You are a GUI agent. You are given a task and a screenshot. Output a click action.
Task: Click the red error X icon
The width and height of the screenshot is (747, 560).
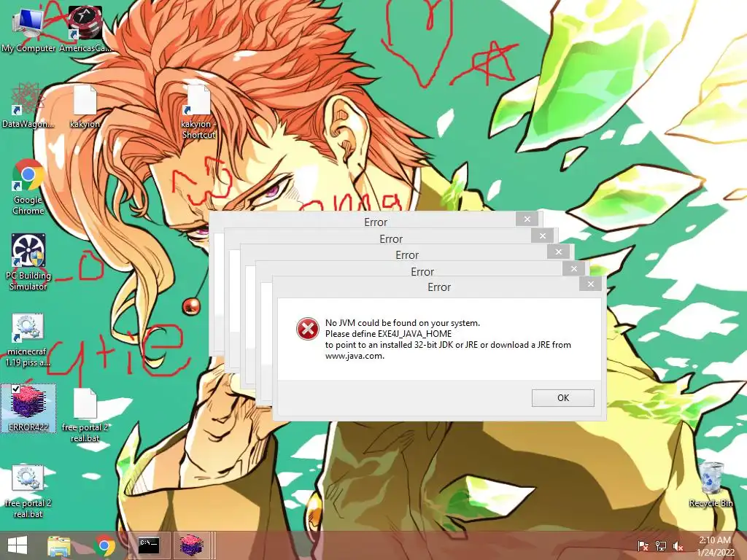307,329
